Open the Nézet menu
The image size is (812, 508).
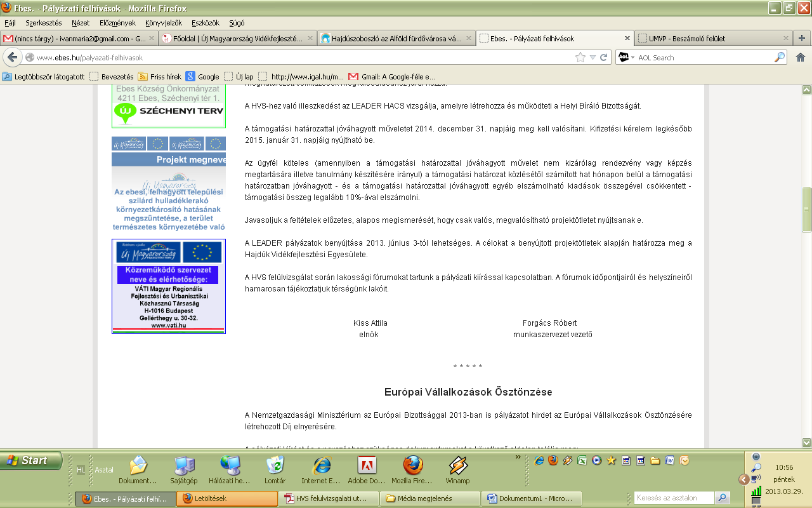(x=81, y=22)
